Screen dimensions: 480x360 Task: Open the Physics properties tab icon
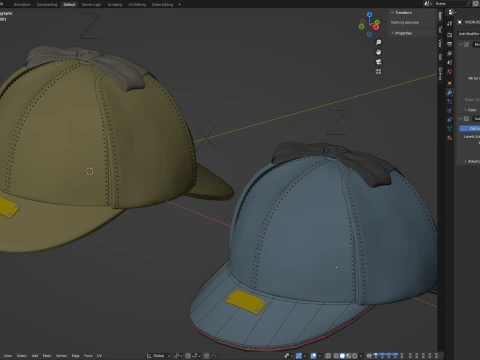450,110
